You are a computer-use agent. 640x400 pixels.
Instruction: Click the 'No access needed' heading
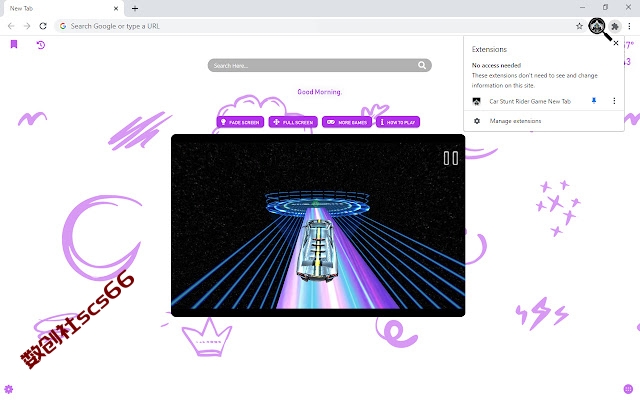pos(496,65)
